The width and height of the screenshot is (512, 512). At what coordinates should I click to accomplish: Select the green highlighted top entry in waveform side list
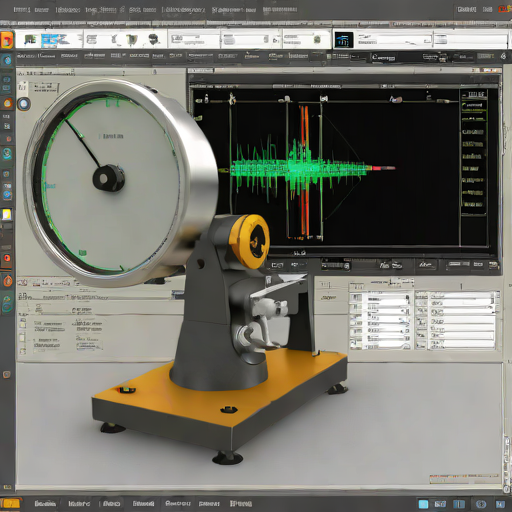pyautogui.click(x=473, y=105)
